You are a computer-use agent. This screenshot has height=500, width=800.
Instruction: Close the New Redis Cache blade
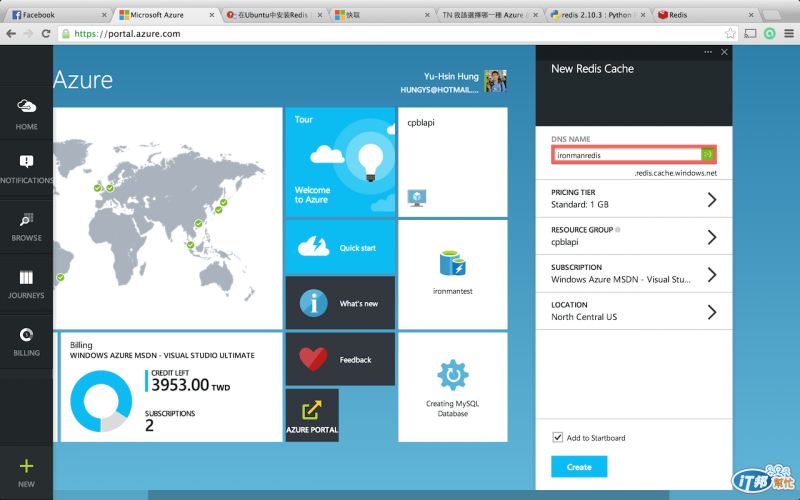pyautogui.click(x=724, y=52)
